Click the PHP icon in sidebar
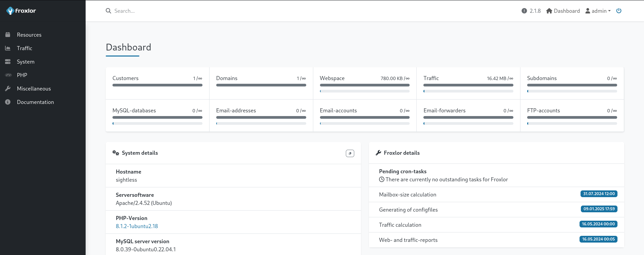 (8, 75)
